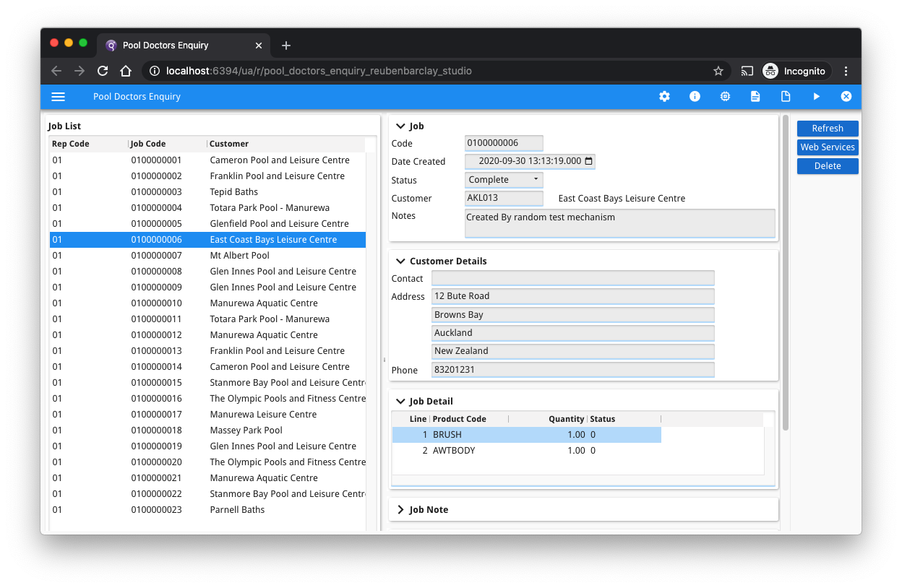Expand the Job Note section
The image size is (902, 588).
tap(400, 509)
